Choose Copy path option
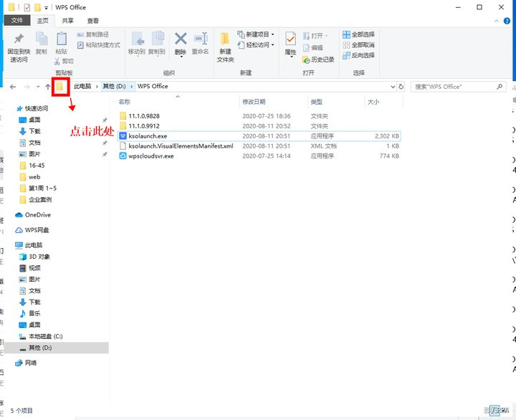Image resolution: width=516 pixels, height=420 pixels. point(92,34)
